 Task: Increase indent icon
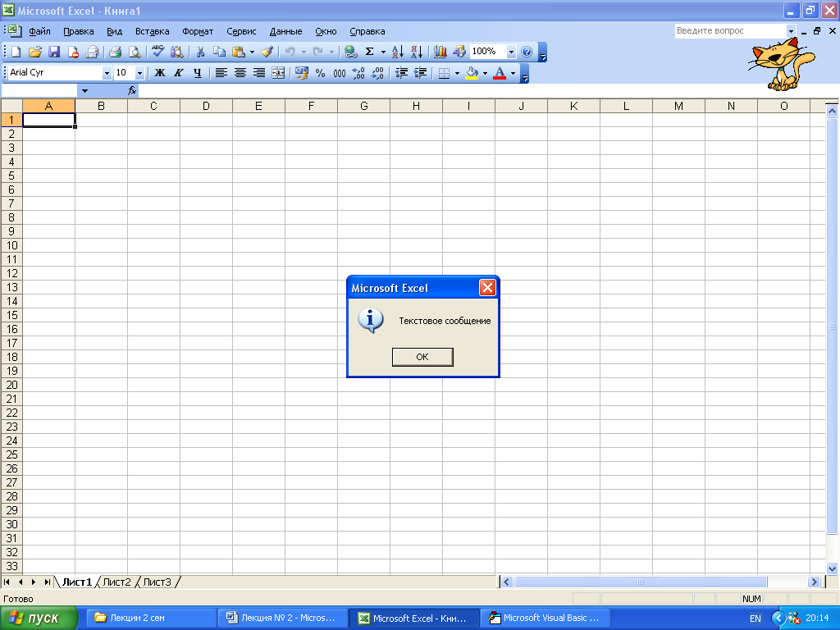[x=421, y=73]
